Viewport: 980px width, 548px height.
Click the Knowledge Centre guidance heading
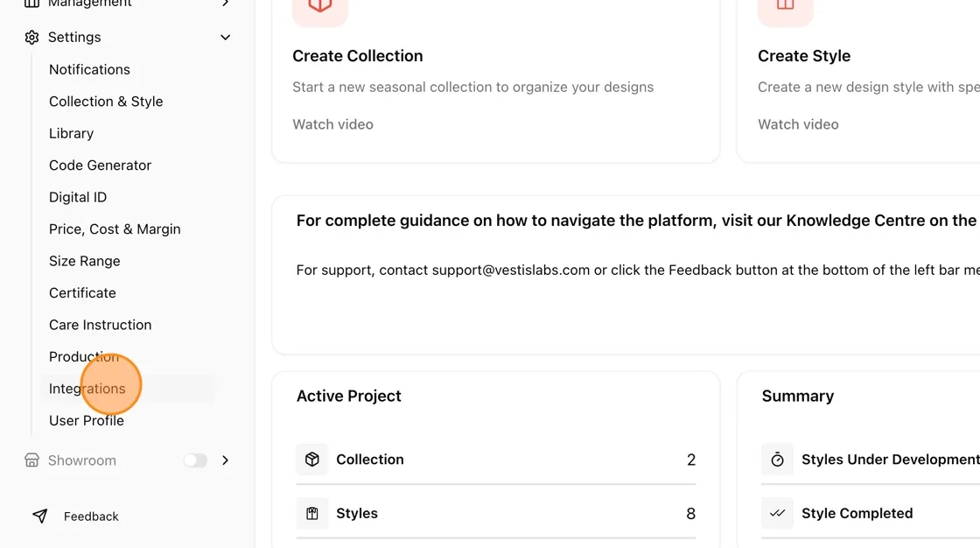[x=638, y=221]
